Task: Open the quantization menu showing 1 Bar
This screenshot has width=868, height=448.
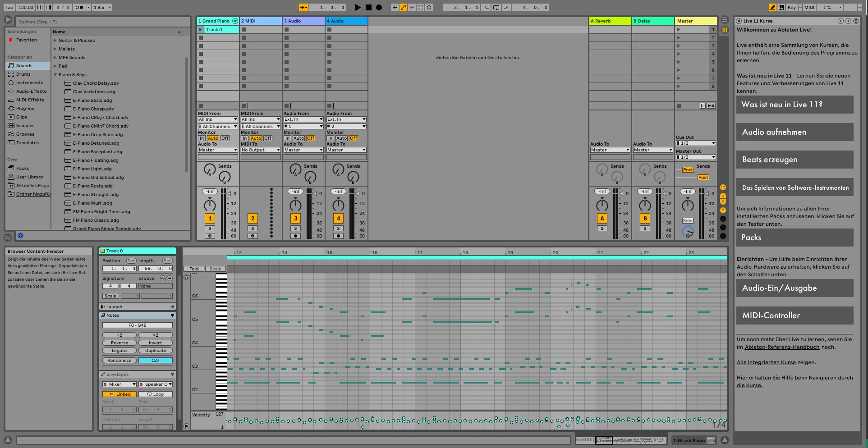Action: pyautogui.click(x=102, y=7)
